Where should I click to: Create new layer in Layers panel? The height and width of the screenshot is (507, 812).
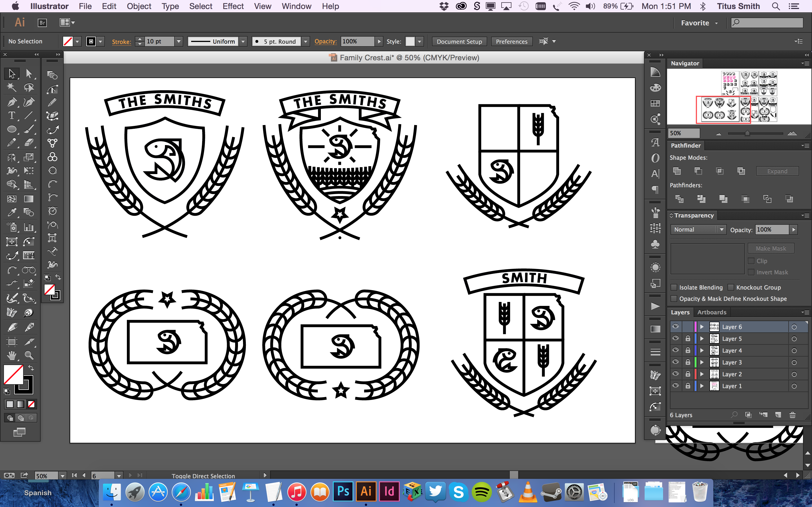coord(778,415)
